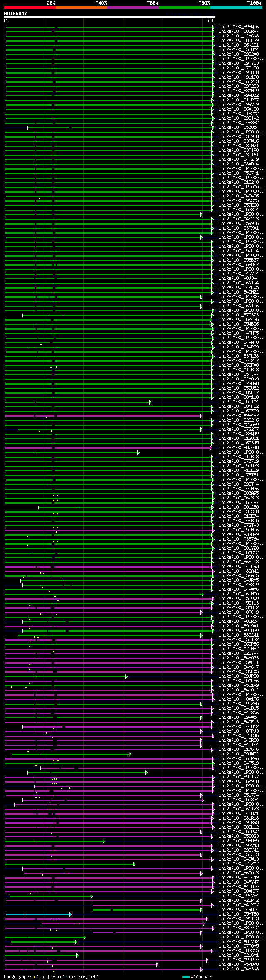Select label UniRef100_B9MYE3
This screenshot has height=980, width=266.
(x=239, y=63)
